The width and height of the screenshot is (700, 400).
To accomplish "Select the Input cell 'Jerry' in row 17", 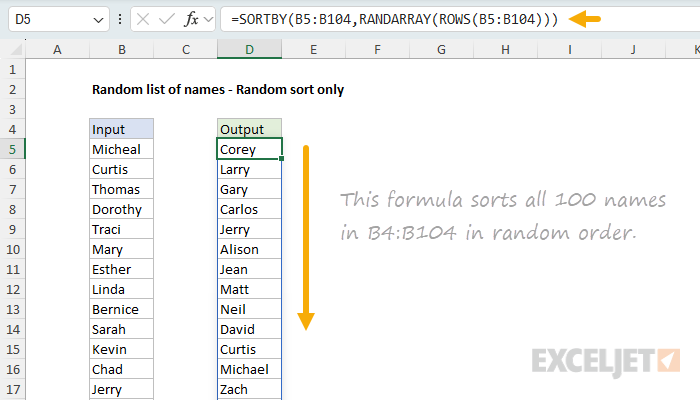I will pos(121,389).
